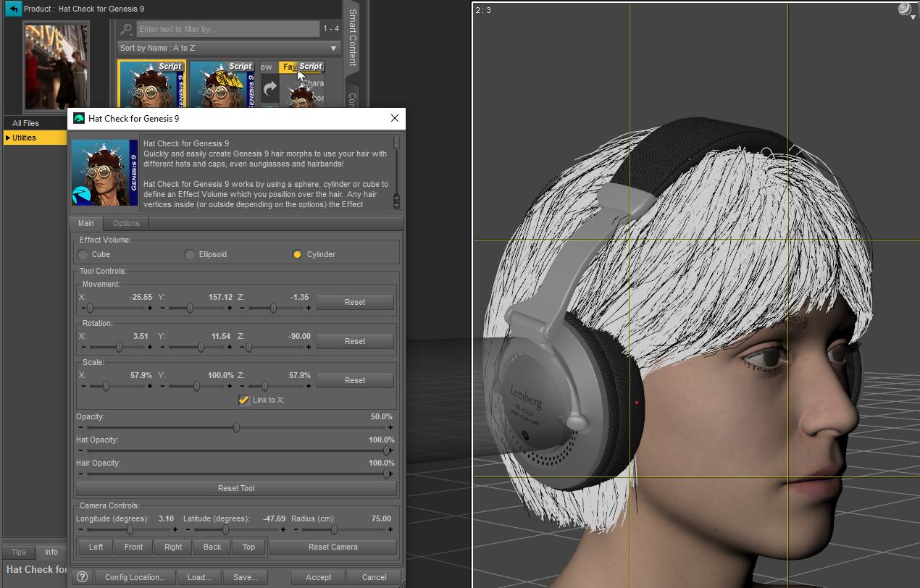
Task: Open the help question mark icon
Action: pos(83,577)
